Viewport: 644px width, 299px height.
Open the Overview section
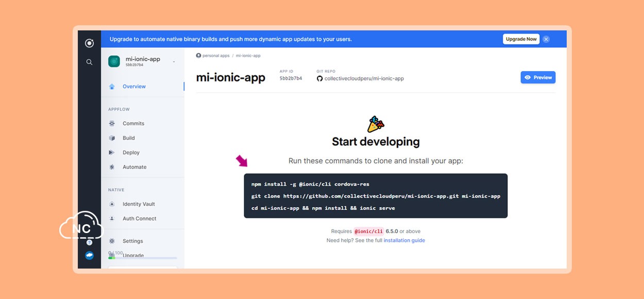[x=134, y=87]
